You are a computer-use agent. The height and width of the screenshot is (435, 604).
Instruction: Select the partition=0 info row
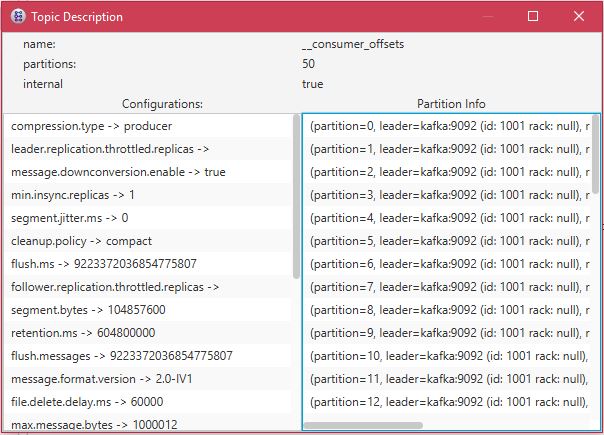click(445, 126)
